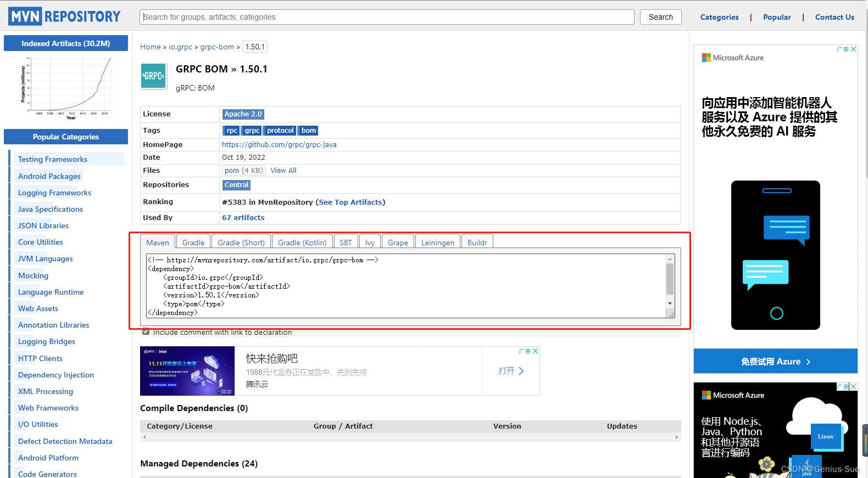The height and width of the screenshot is (478, 868).
Task: Open grpc-bom breadcrumb link
Action: click(x=217, y=47)
